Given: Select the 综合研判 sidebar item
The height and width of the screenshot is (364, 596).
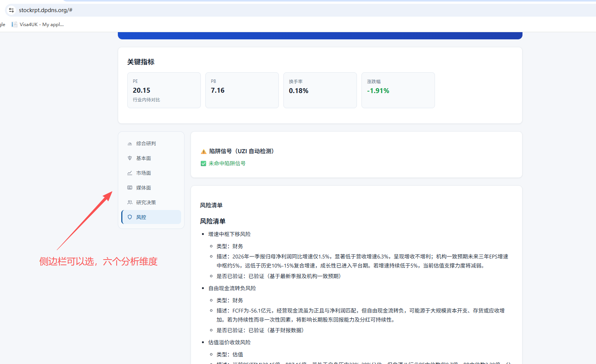Looking at the screenshot, I should coord(151,143).
